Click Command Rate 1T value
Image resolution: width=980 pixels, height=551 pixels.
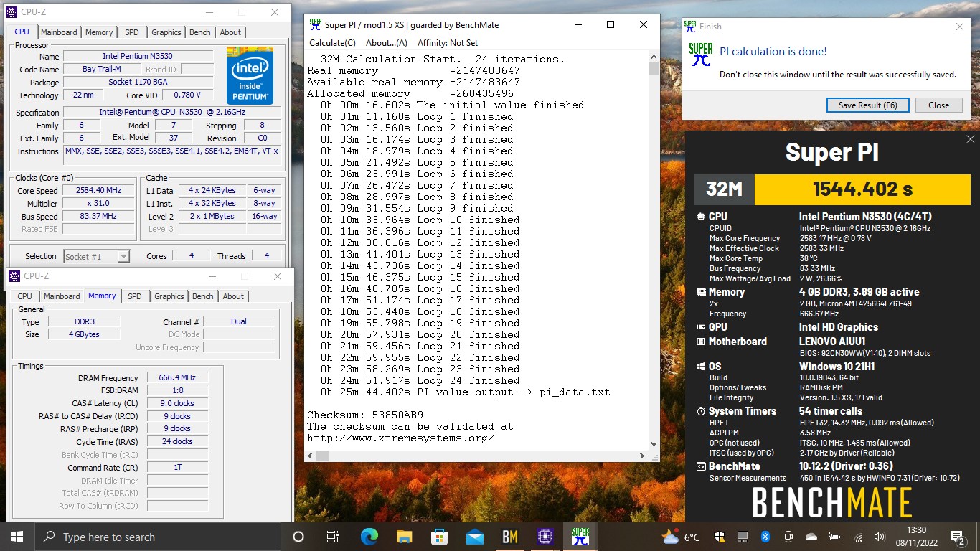[177, 467]
